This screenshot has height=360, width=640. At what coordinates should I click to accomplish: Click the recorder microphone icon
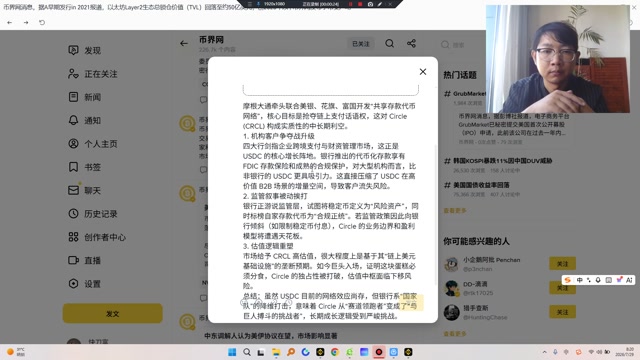(x=258, y=4)
